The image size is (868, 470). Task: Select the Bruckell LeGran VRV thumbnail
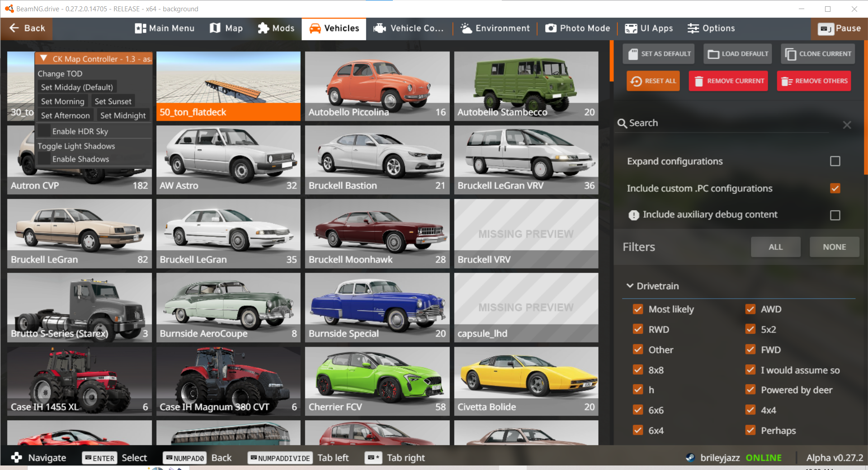[526, 160]
